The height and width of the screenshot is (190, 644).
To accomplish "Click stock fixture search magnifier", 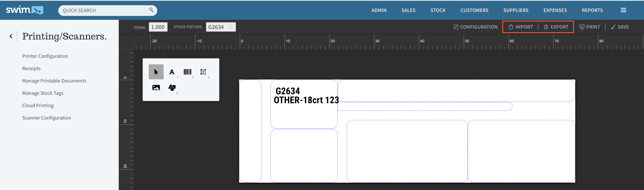I will click(x=231, y=27).
